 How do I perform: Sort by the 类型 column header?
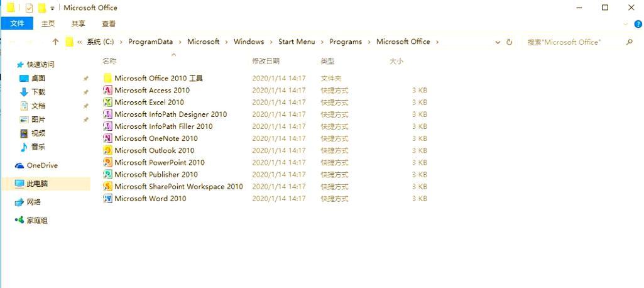point(327,61)
